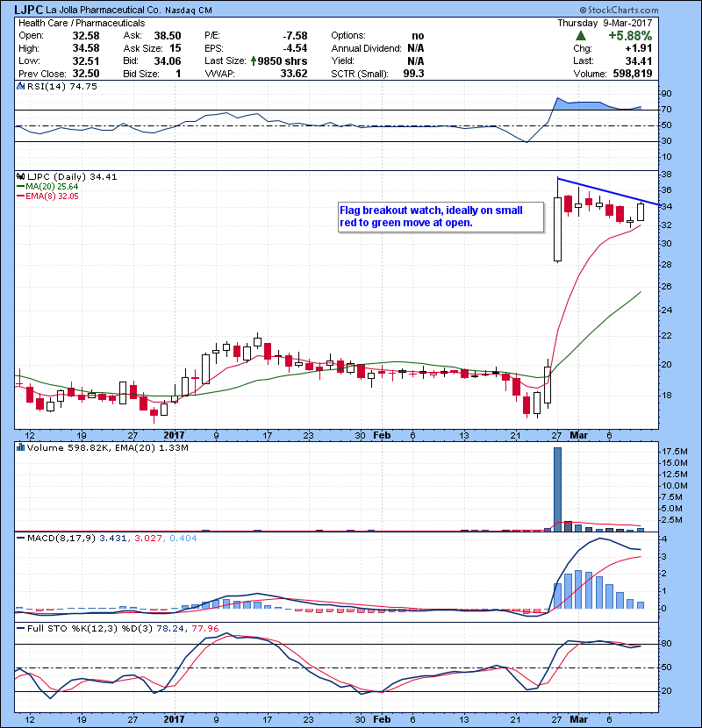This screenshot has width=702, height=728.
Task: Click the MACD(8,17,9) indicator label
Action: tap(61, 539)
